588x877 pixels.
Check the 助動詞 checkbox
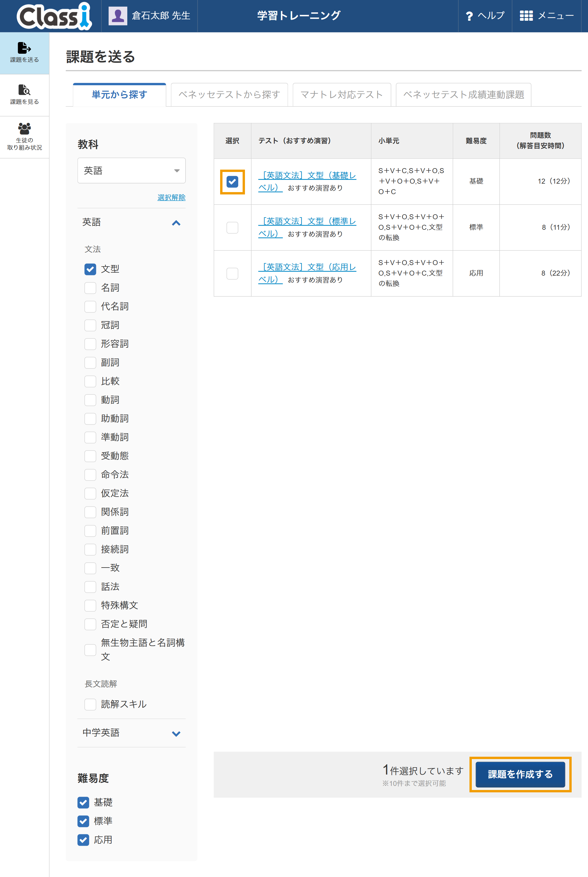pyautogui.click(x=90, y=418)
